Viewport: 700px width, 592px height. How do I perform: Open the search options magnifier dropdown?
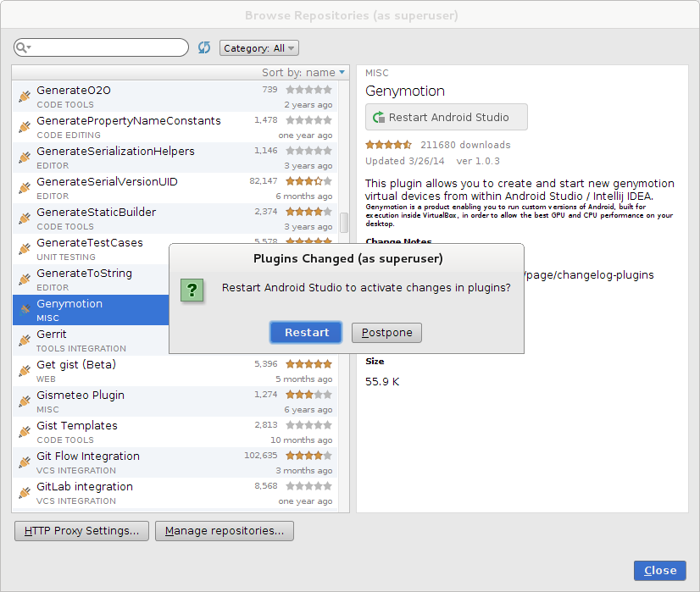click(x=23, y=47)
